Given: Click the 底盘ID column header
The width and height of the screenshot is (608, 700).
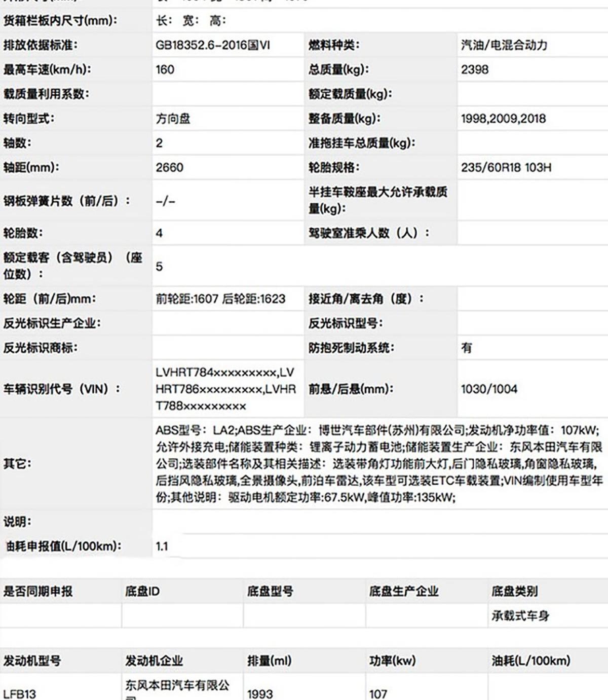Looking at the screenshot, I should point(142,592).
